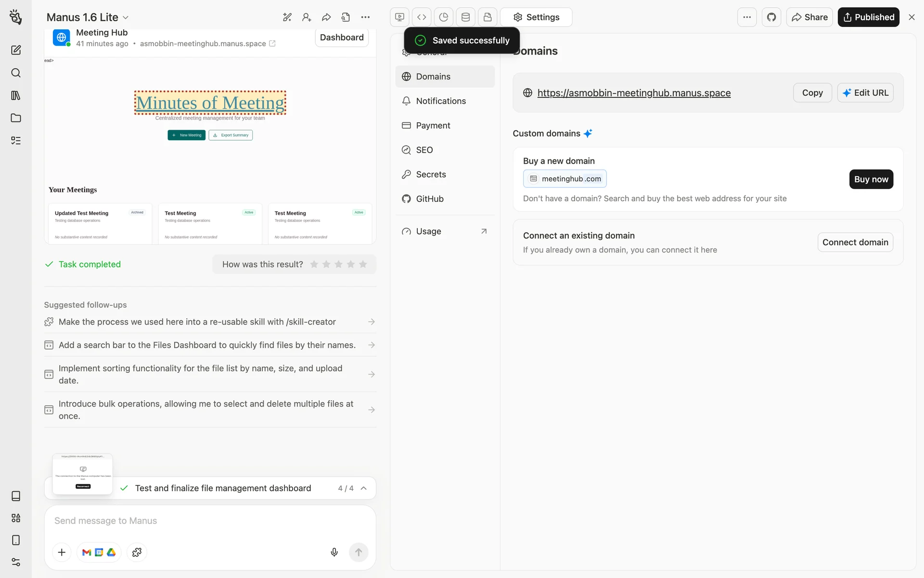Click the microphone voice input icon
Image resolution: width=924 pixels, height=578 pixels.
coord(334,552)
